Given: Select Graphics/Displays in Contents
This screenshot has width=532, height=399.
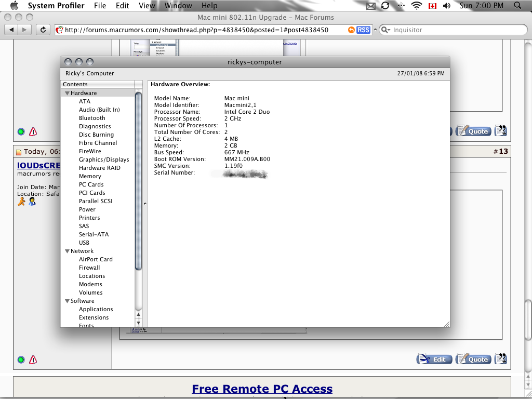Looking at the screenshot, I should (x=104, y=159).
